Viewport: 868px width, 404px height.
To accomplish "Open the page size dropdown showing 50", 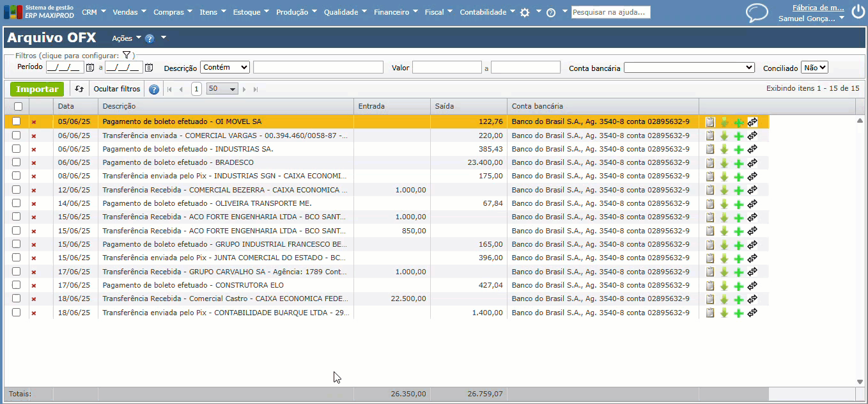I will tap(222, 89).
